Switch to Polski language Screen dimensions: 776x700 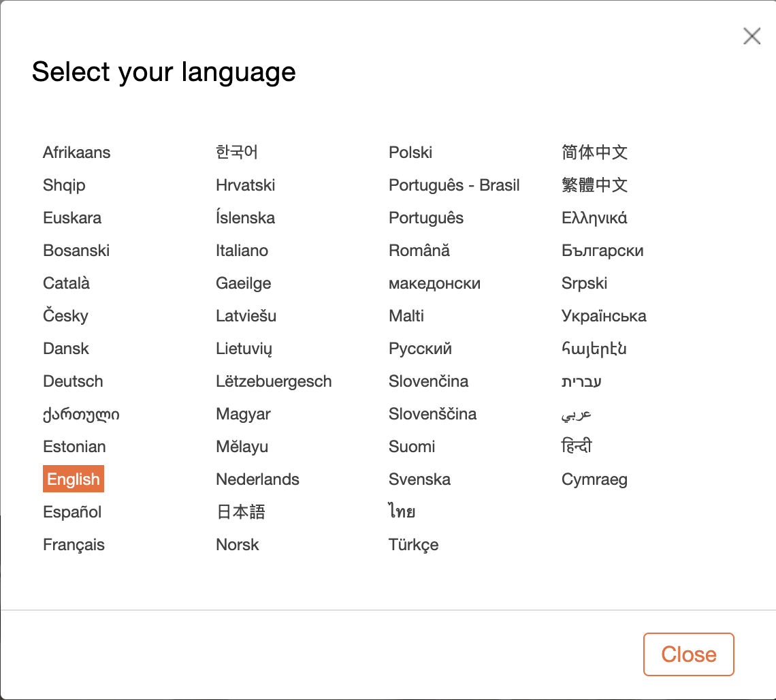point(410,153)
